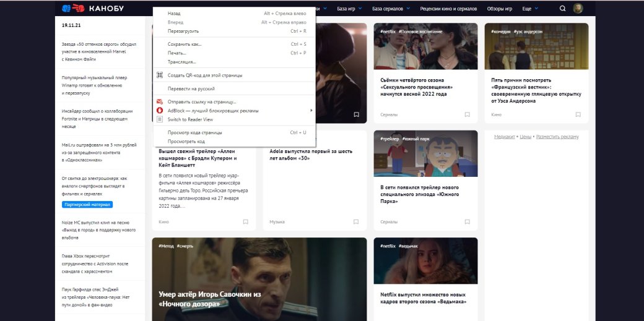Open the Медиакит link

[504, 137]
